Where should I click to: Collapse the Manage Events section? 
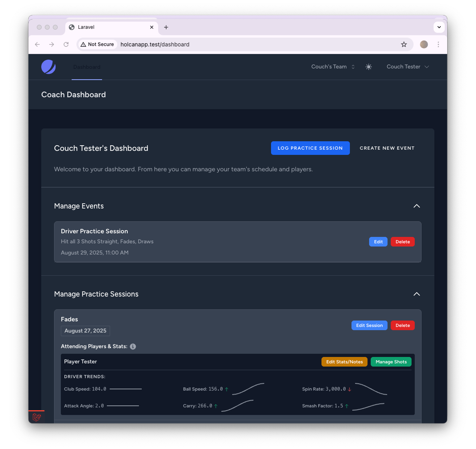(x=416, y=206)
